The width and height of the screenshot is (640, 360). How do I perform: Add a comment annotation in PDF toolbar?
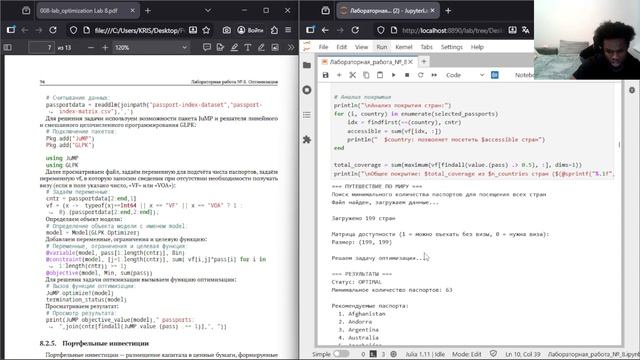point(207,48)
